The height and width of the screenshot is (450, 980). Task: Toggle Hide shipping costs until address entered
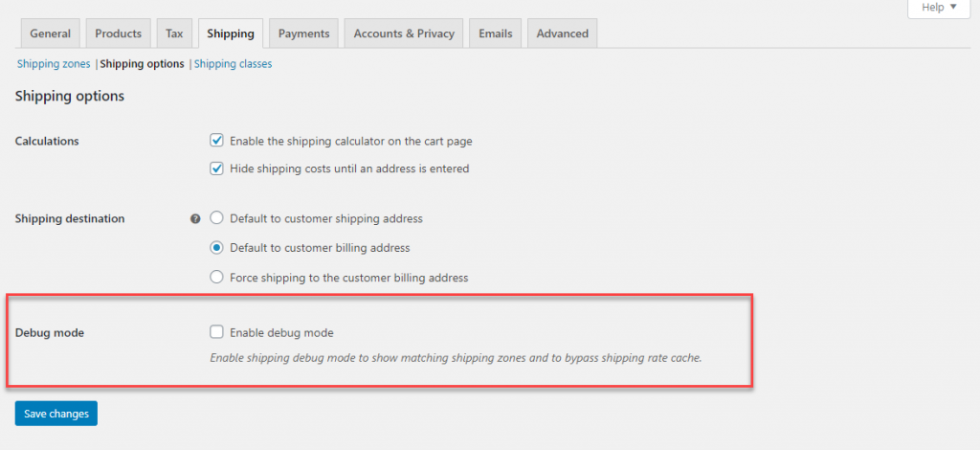coord(217,169)
